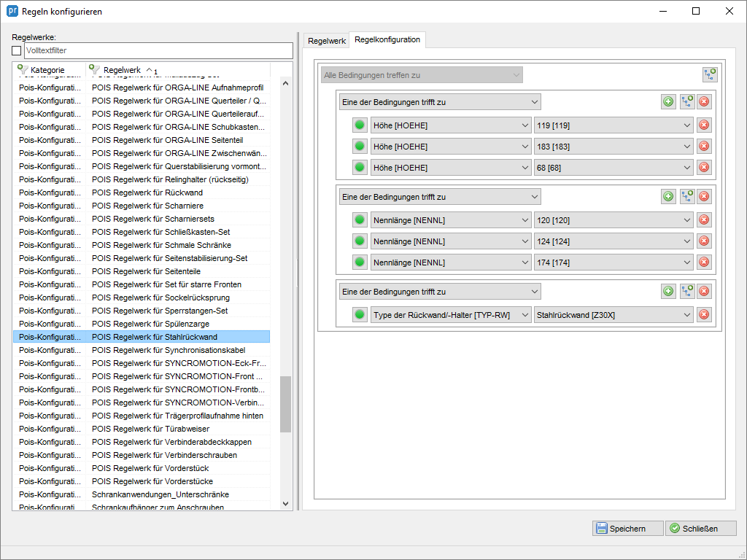
Task: Add nested group in the Höhe group
Action: pyautogui.click(x=687, y=101)
